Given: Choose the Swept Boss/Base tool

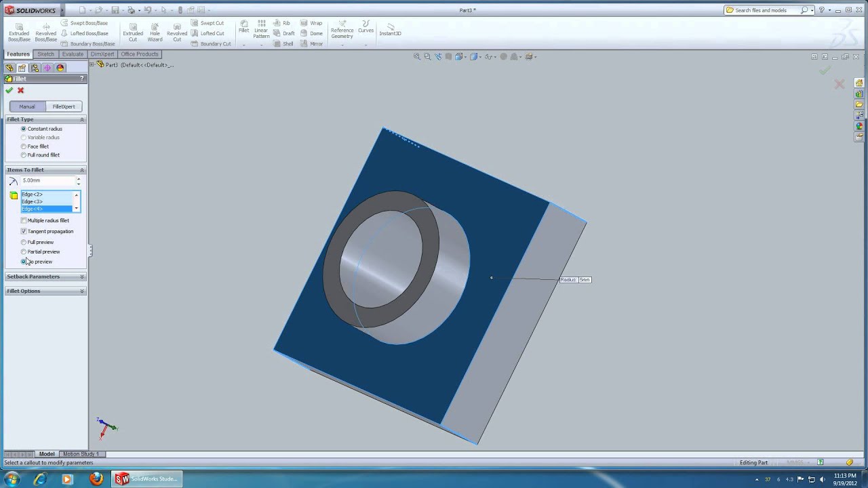Looking at the screenshot, I should (x=84, y=23).
